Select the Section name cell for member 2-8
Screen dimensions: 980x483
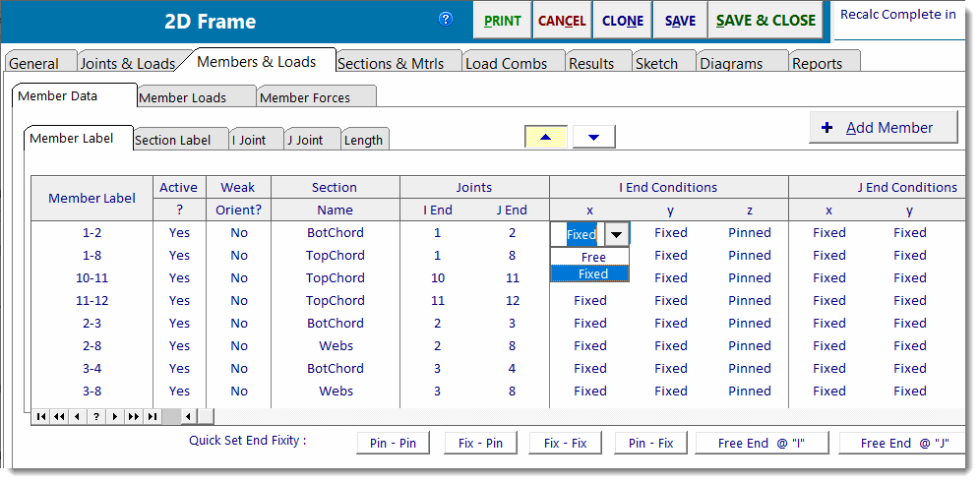(336, 345)
